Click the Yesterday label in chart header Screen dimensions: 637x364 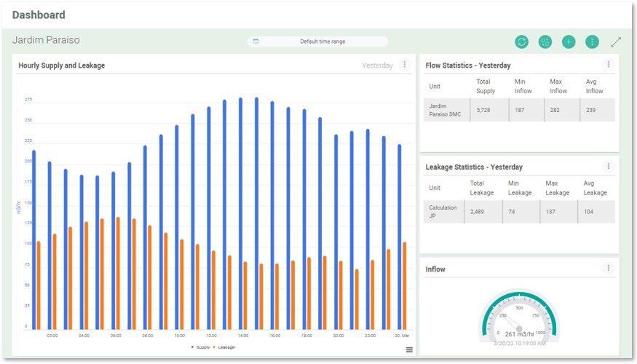coord(377,66)
